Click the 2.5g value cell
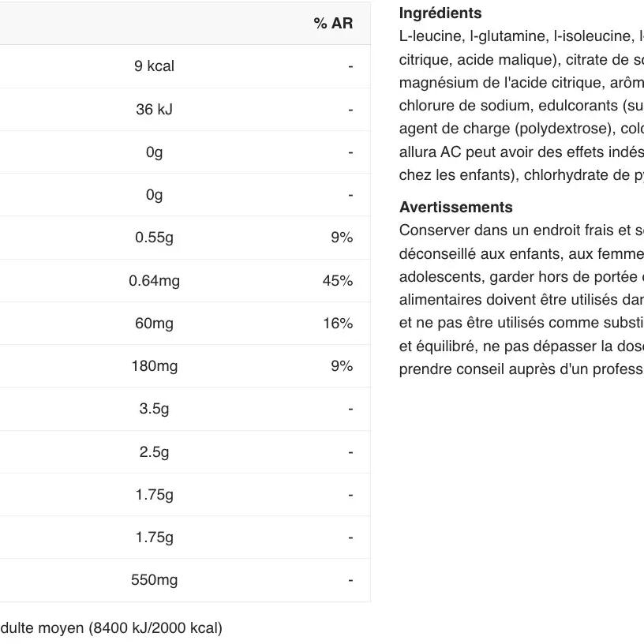This screenshot has width=644, height=644. [154, 452]
